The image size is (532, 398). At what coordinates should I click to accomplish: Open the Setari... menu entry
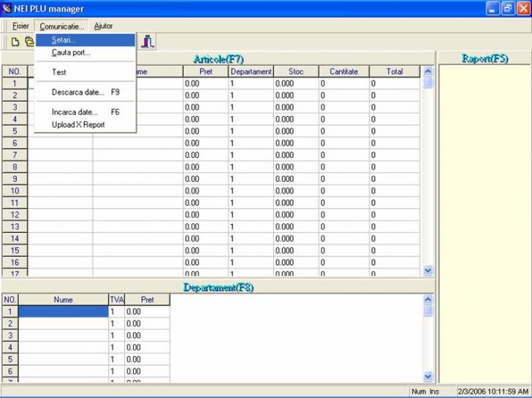pos(64,40)
